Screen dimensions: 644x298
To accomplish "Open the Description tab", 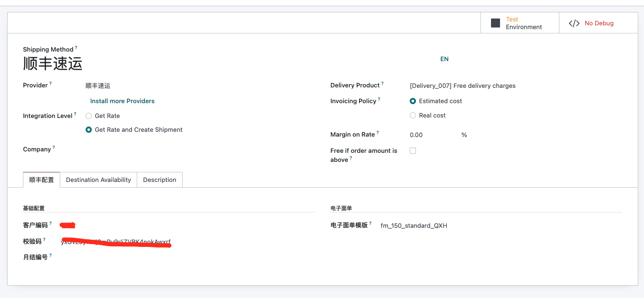I will click(x=160, y=180).
